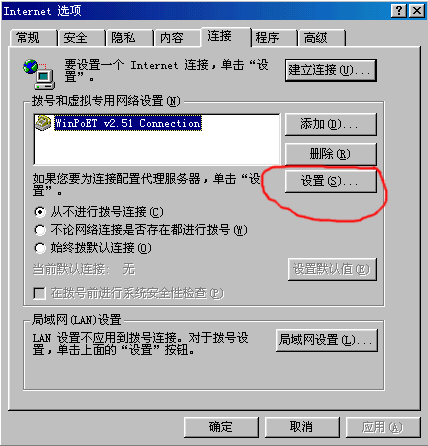Open 局域网设置 dialog

coord(327,340)
